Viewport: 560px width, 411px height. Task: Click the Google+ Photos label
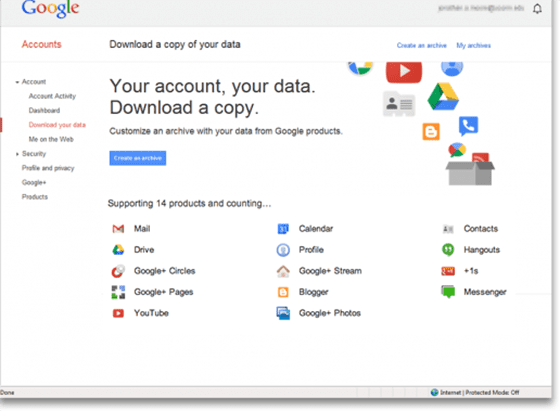pyautogui.click(x=330, y=313)
